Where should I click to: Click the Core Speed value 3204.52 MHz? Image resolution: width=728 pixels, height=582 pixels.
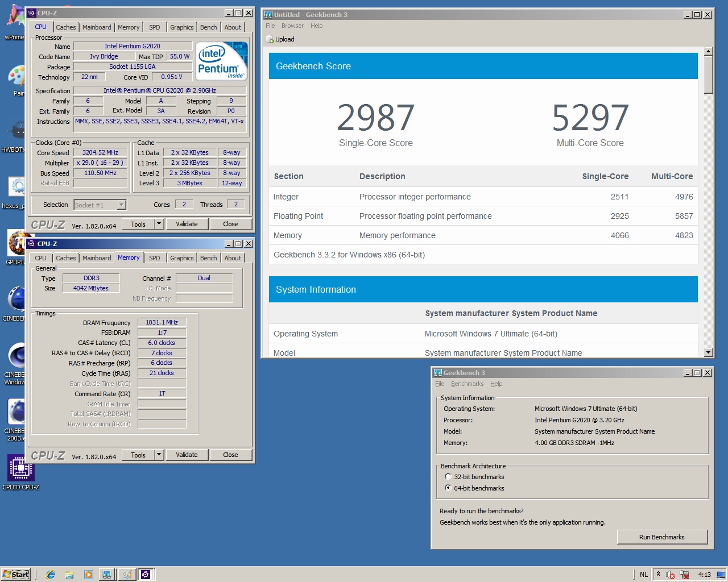[x=100, y=152]
